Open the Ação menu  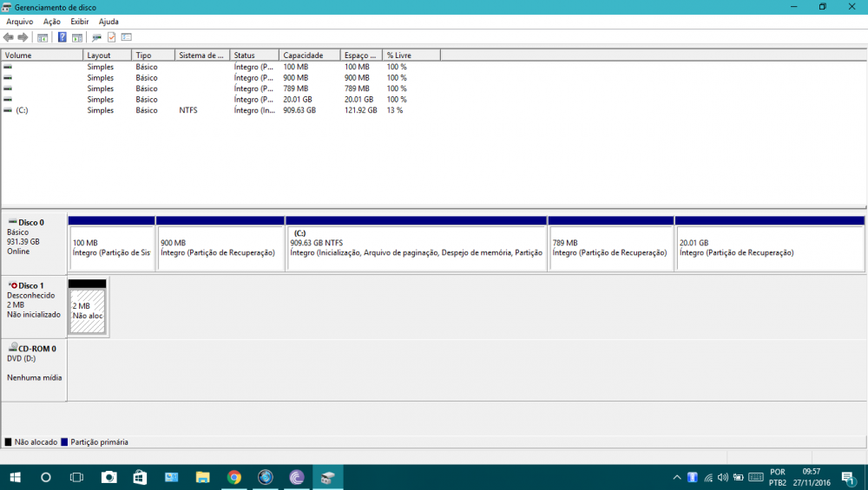pos(52,21)
